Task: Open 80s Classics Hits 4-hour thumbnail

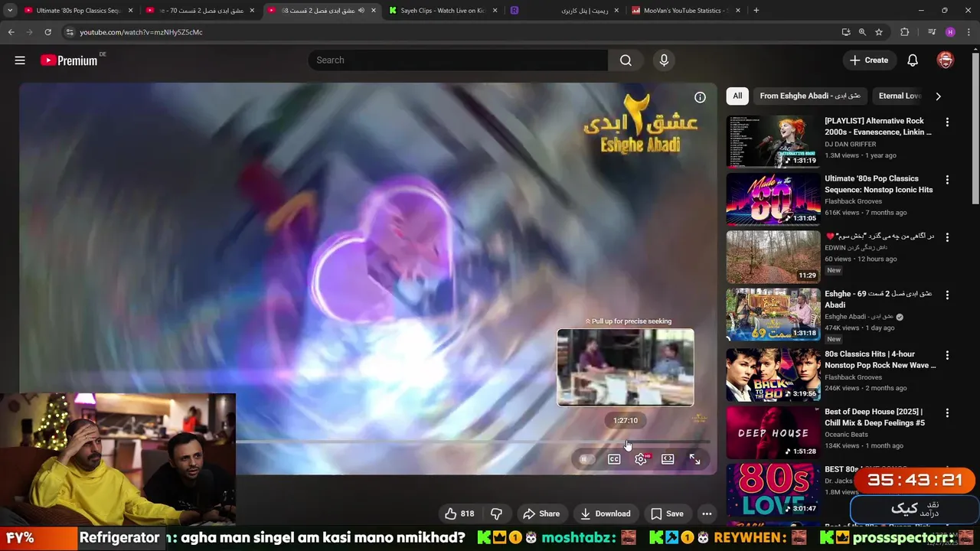Action: (773, 374)
